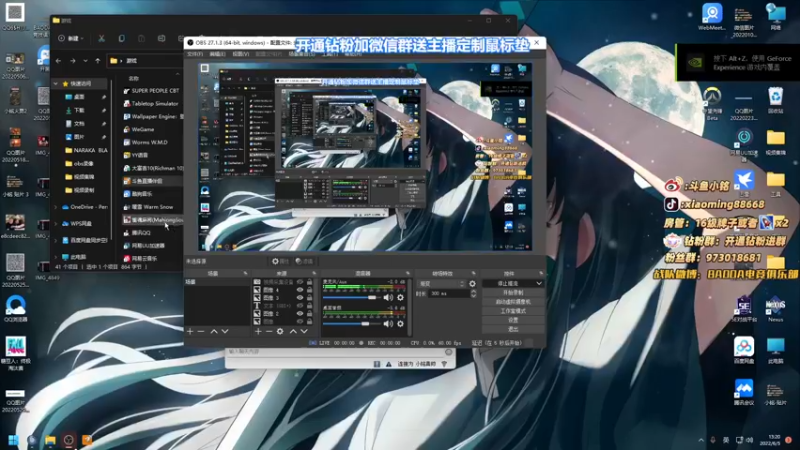Toggle the lock on the 图像 4 source
The height and width of the screenshot is (450, 800).
pos(309,290)
